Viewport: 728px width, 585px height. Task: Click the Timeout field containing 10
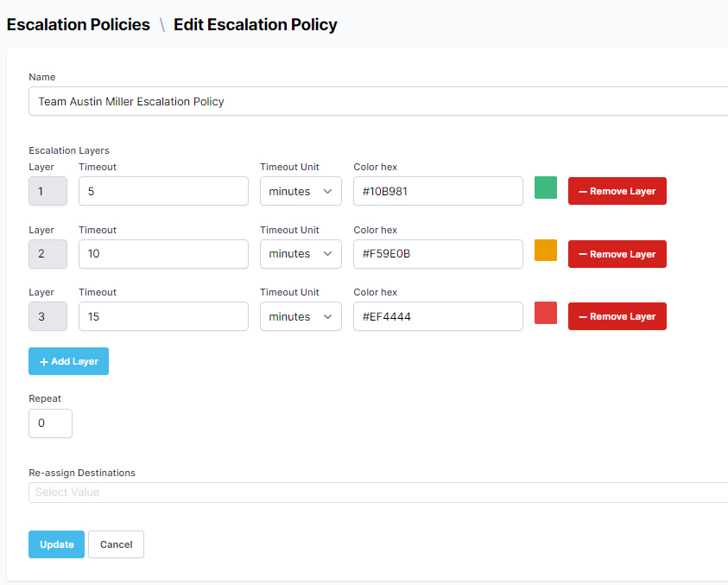click(163, 254)
